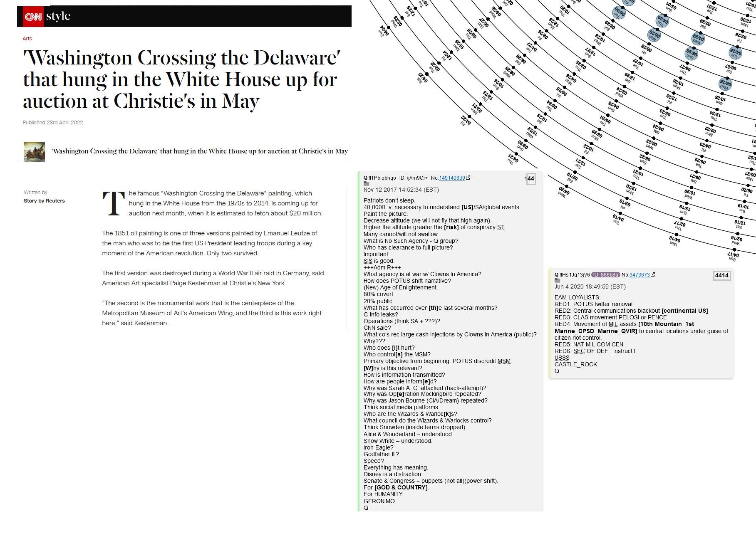Select highlighted Tue 06/30 marker on spiral
The width and height of the screenshot is (756, 536).
[619, 13]
